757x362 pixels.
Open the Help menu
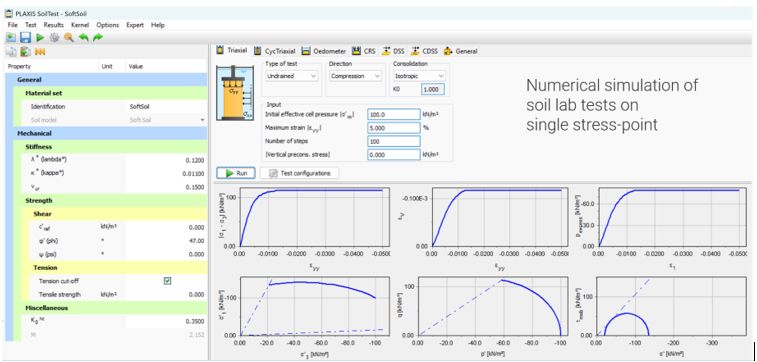pyautogui.click(x=158, y=25)
